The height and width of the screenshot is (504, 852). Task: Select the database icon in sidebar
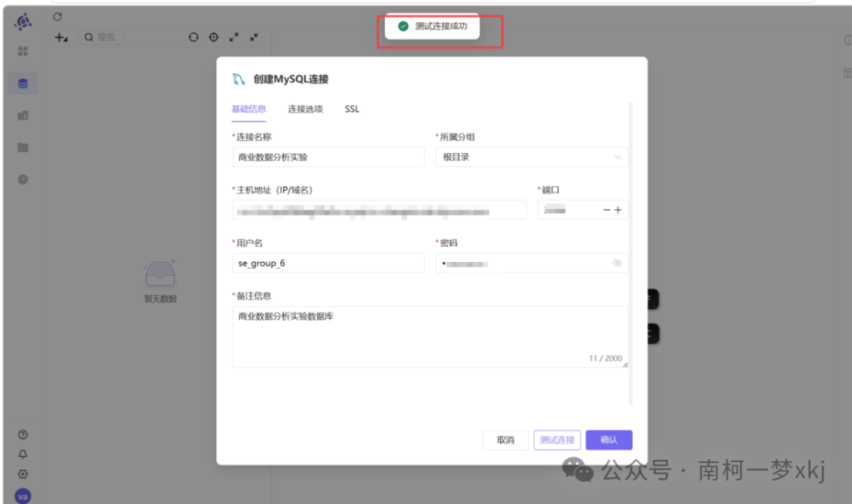tap(23, 84)
